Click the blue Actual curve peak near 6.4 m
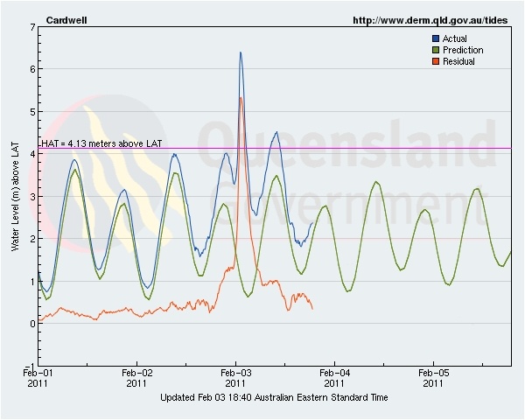 (x=241, y=52)
